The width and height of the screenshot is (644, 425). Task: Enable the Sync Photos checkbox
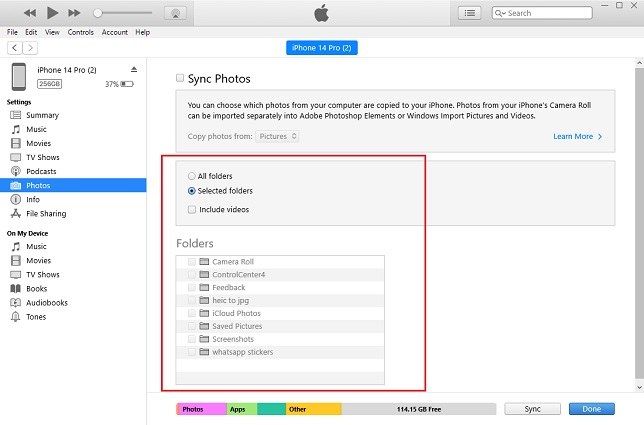click(x=180, y=78)
